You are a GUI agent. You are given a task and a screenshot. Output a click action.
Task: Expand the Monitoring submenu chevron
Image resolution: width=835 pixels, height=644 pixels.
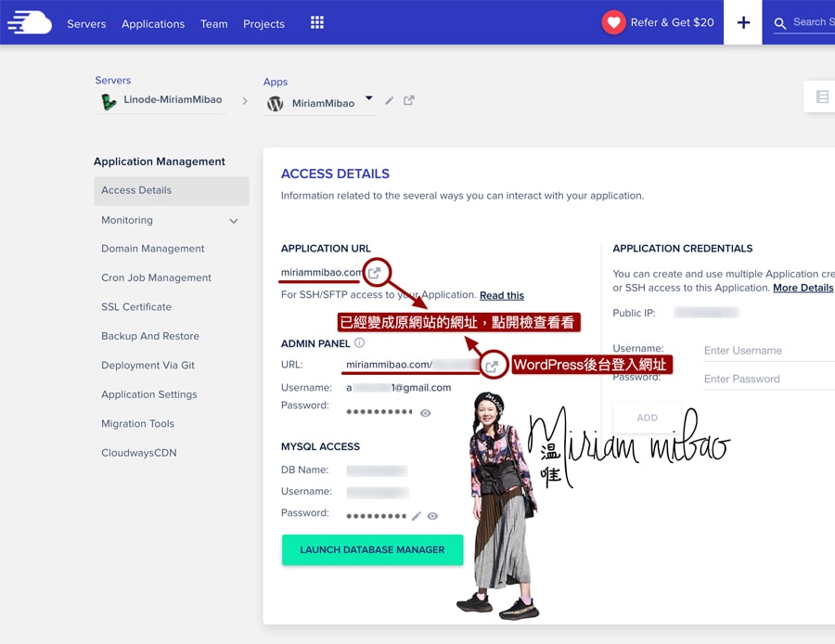click(x=233, y=221)
